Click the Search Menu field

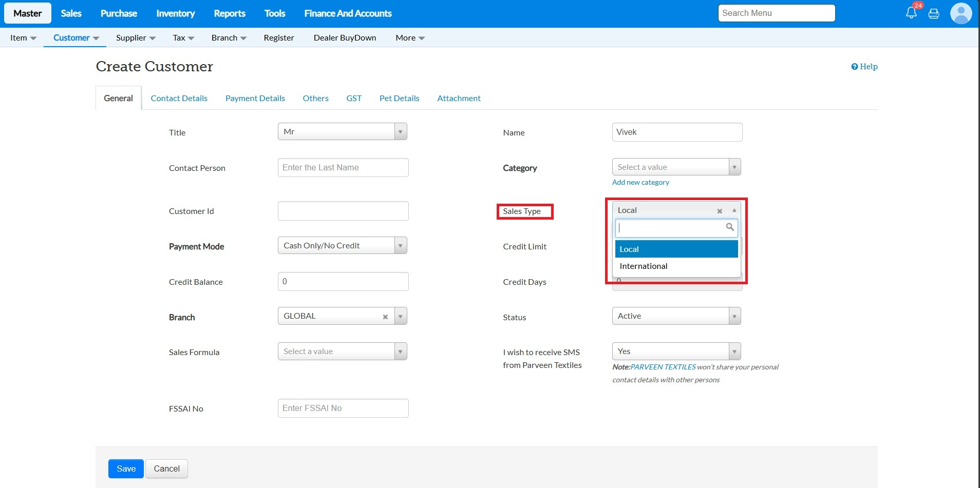click(776, 13)
